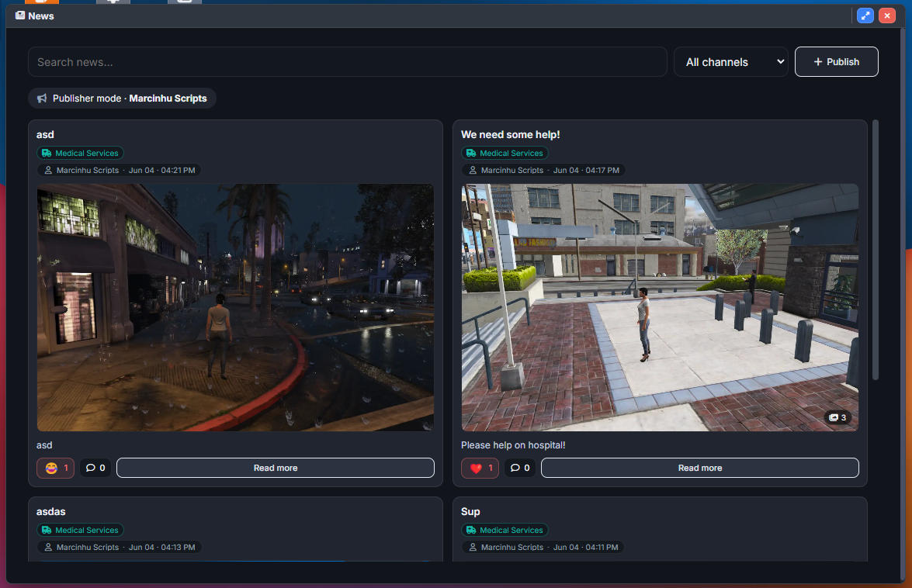Image resolution: width=912 pixels, height=588 pixels.
Task: Click the 3-images gallery badge on the hospital photo
Action: (x=837, y=418)
